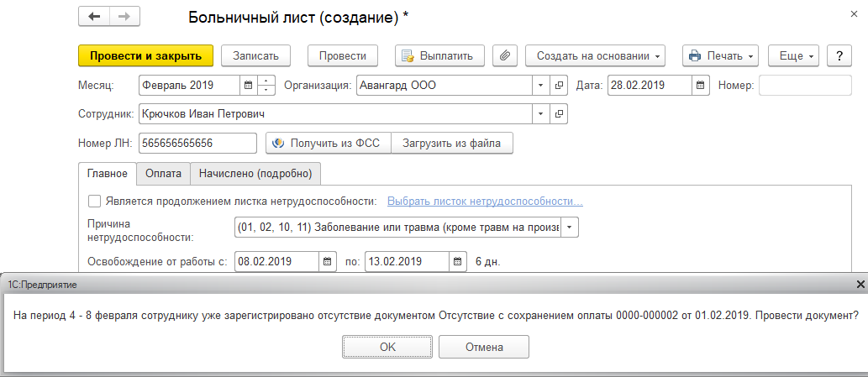The image size is (868, 377).
Task: Click Выбрать листок нетрудоспособности link
Action: (x=485, y=201)
